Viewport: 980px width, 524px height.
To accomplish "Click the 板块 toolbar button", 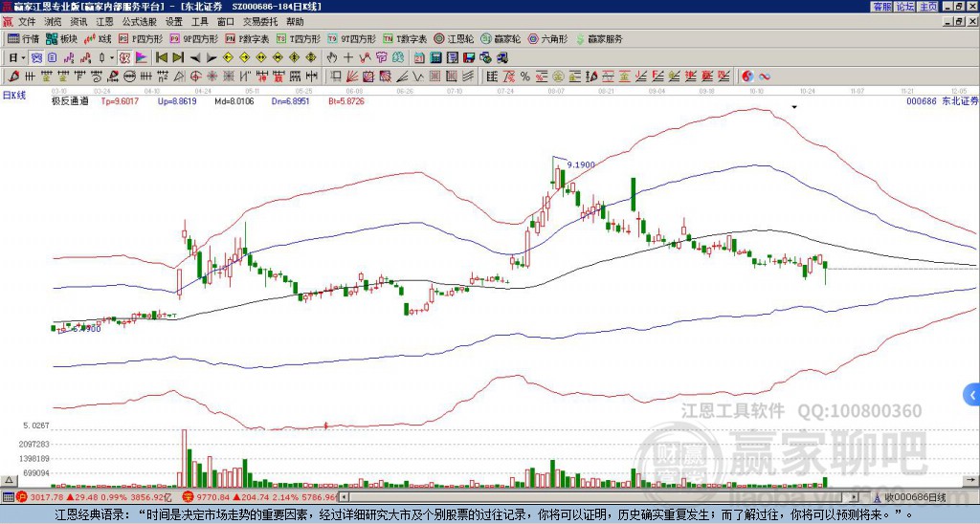I will coord(62,38).
